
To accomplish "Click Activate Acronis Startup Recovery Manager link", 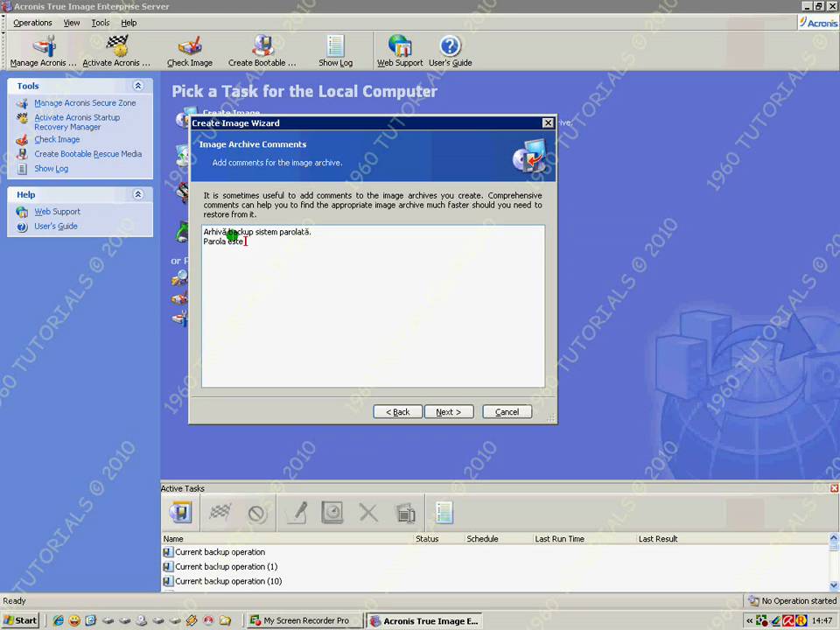I will point(77,122).
